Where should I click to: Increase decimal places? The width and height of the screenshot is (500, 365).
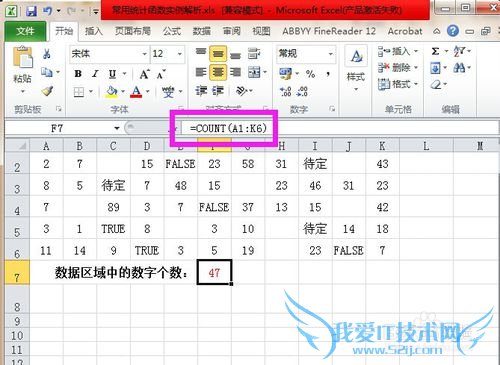285,91
